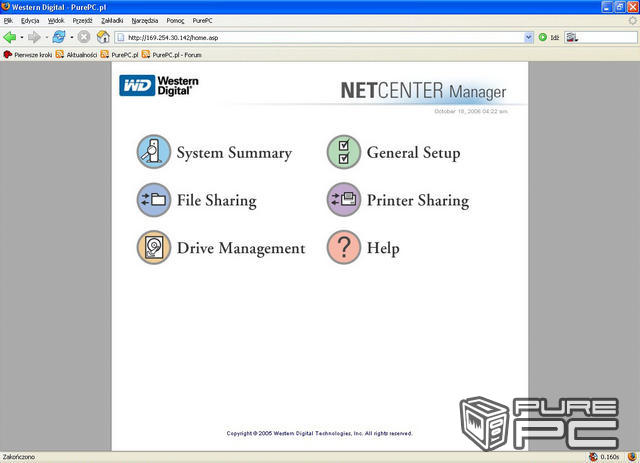Click the Help question mark icon
Image resolution: width=640 pixels, height=463 pixels.
pos(343,247)
